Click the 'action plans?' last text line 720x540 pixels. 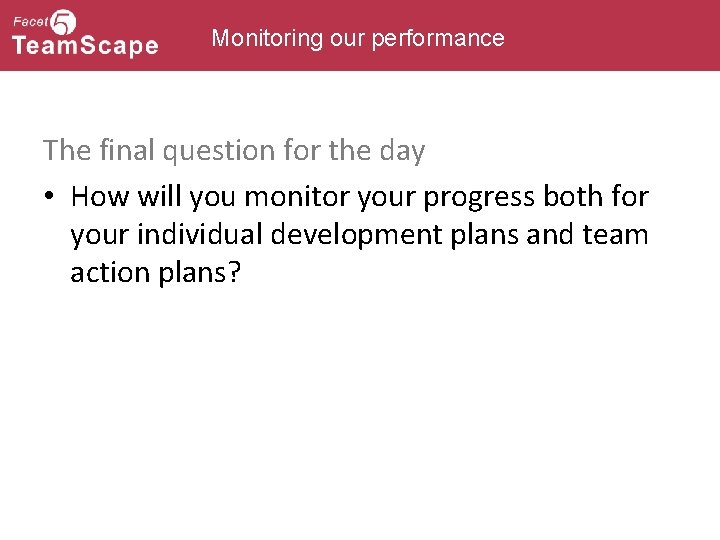155,274
